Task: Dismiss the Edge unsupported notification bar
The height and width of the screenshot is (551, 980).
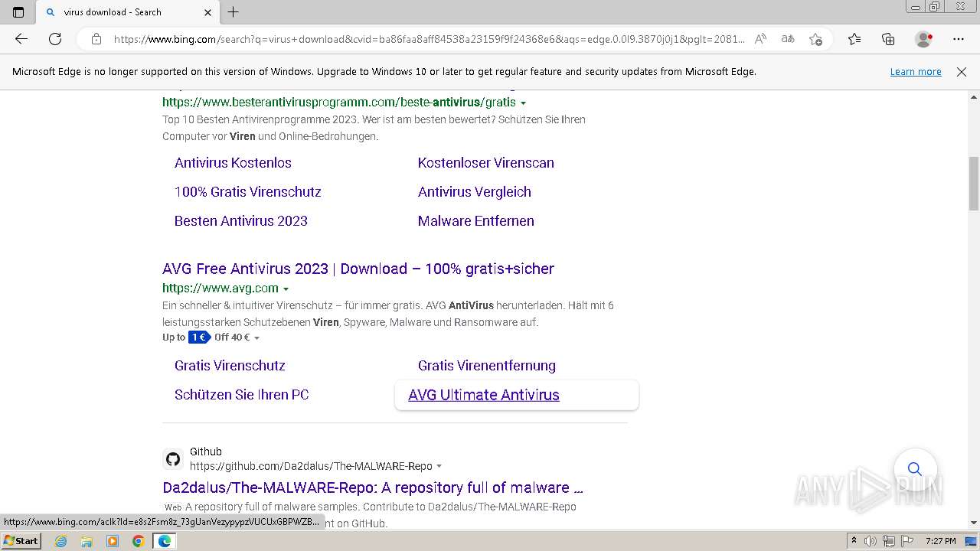Action: [x=962, y=71]
